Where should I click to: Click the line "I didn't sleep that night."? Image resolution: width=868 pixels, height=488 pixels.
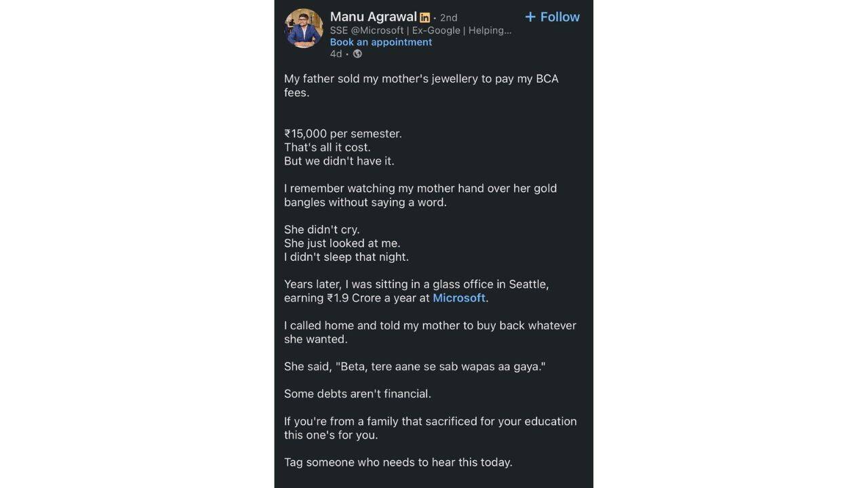[347, 257]
